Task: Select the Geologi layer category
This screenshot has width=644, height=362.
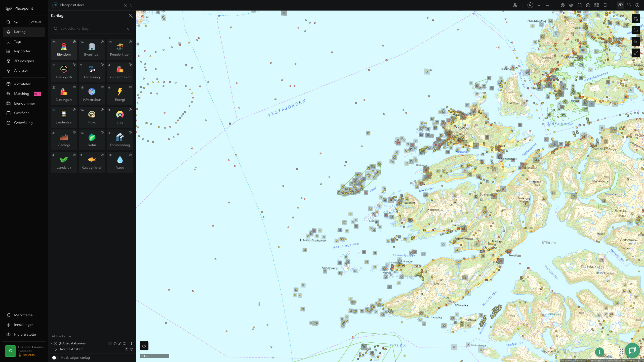Action: [x=64, y=140]
